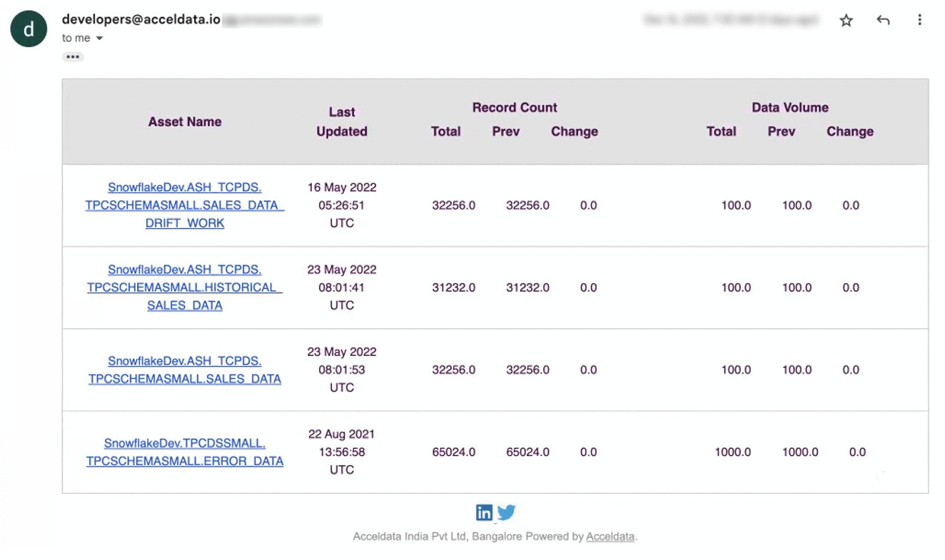Screen dimensions: 945x560
Task: Show trimmed content via ellipsis button
Action: point(73,57)
